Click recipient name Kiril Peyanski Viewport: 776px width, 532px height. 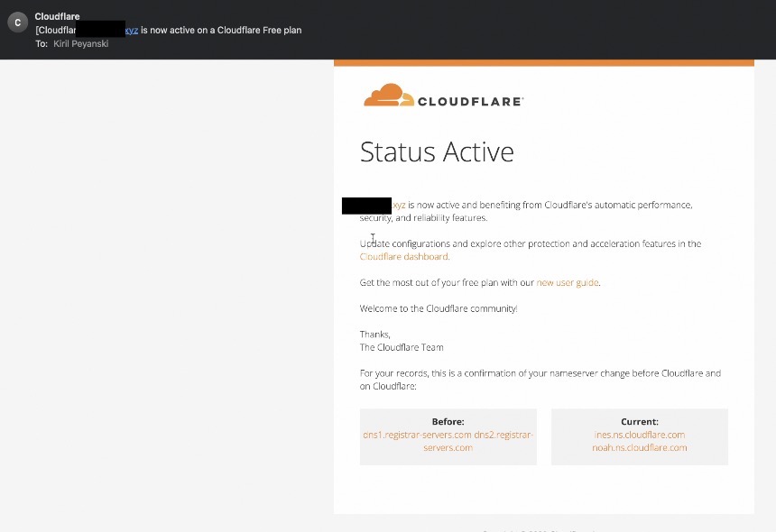tap(80, 43)
